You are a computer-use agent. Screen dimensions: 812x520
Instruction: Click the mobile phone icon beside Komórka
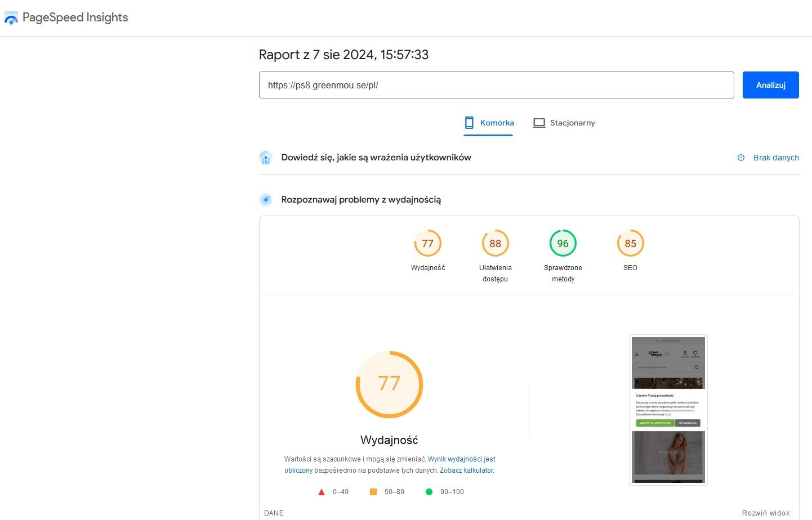(x=469, y=123)
